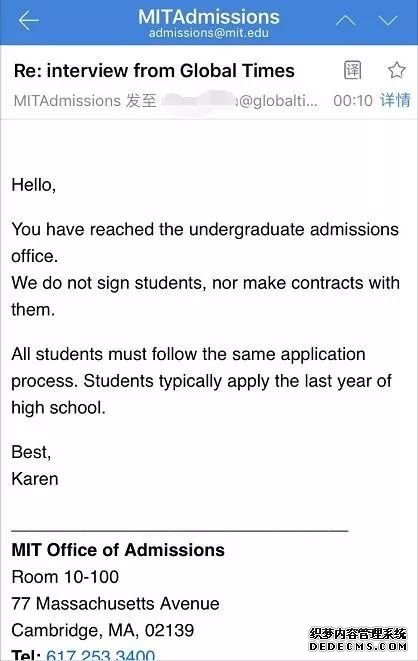418x661 pixels.
Task: Tap the Cambridge, MA, 02139 line
Action: coord(103,631)
